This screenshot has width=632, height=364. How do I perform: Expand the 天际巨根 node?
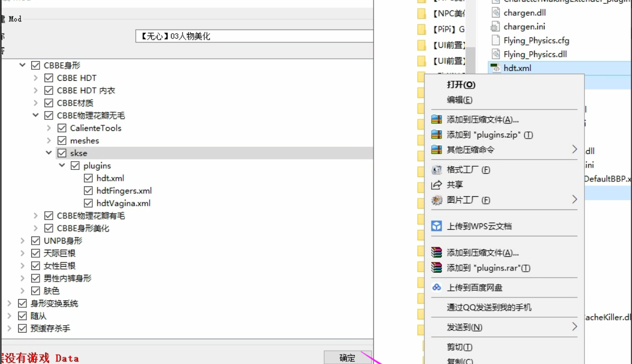[x=23, y=253]
